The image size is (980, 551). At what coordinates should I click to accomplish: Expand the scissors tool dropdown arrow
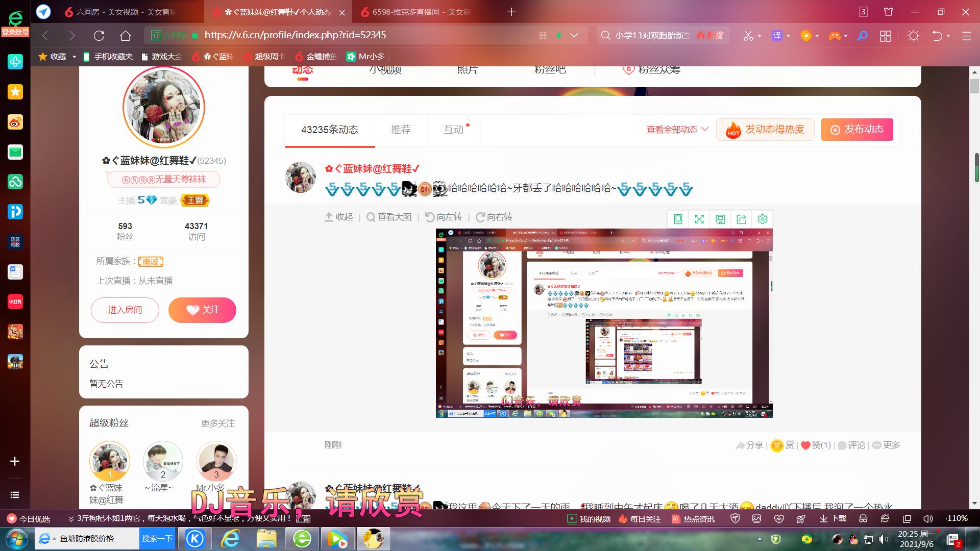759,36
